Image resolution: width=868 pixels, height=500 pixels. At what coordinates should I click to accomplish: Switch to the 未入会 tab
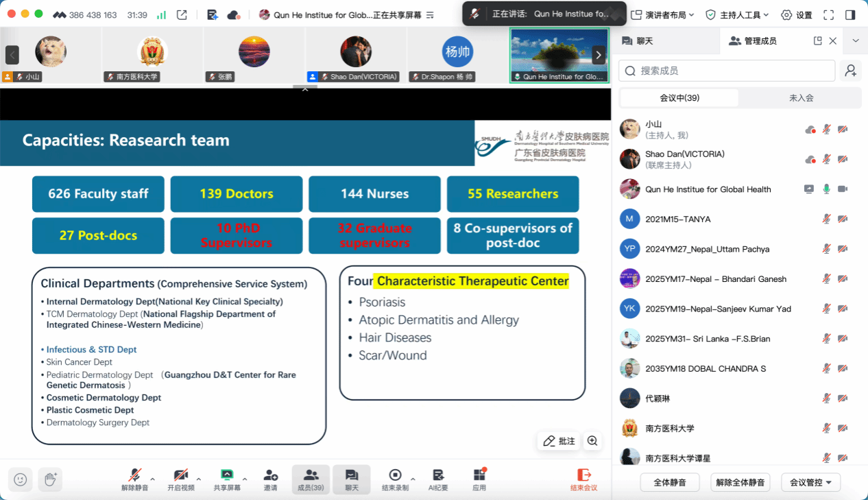point(801,98)
